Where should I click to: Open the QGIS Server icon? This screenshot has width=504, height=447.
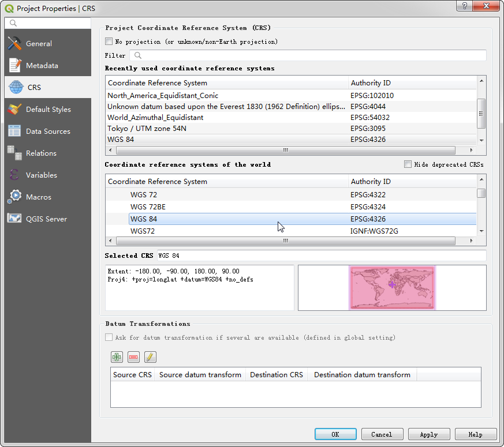[x=14, y=219]
